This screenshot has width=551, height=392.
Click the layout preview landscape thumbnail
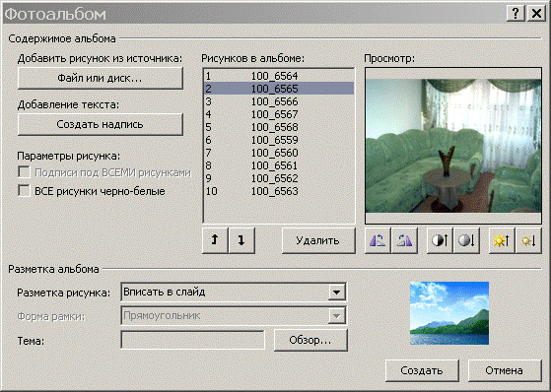click(449, 313)
